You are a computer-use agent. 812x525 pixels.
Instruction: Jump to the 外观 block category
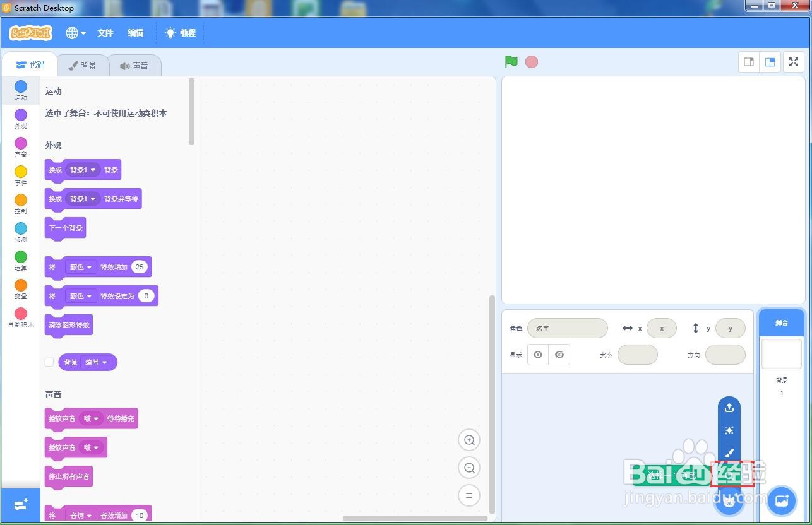[21, 119]
